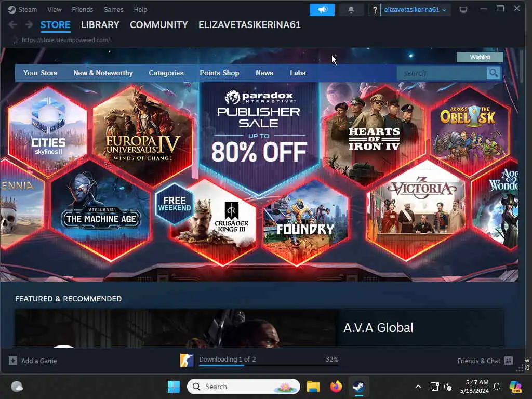Click the plus icon beside Add a Game
This screenshot has height=399, width=532.
point(13,361)
